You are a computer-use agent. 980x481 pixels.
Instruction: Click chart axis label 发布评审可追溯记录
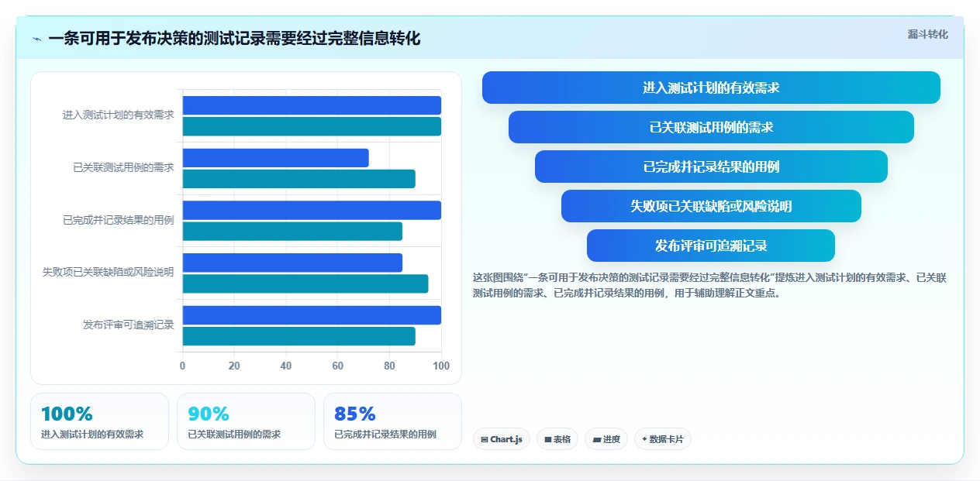pos(128,325)
